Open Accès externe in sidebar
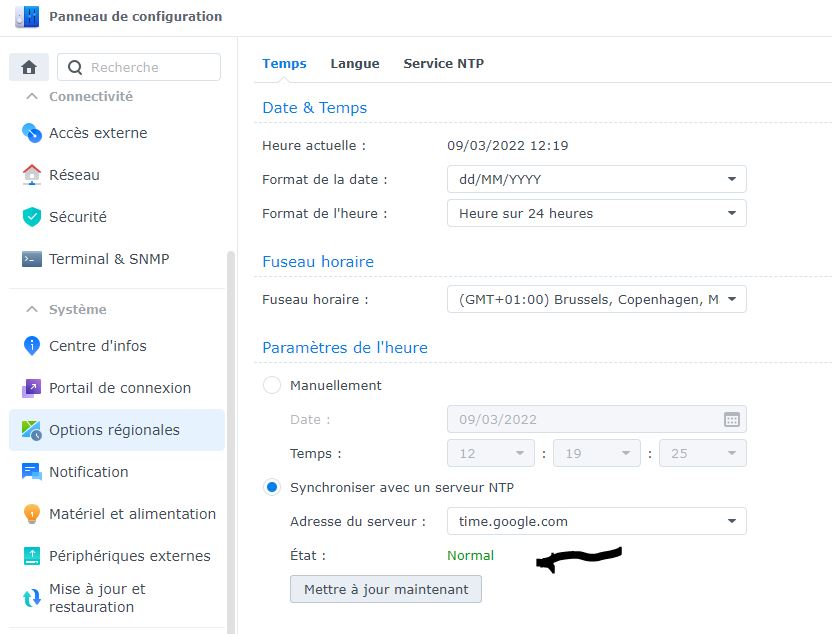The width and height of the screenshot is (832, 634). 117,133
